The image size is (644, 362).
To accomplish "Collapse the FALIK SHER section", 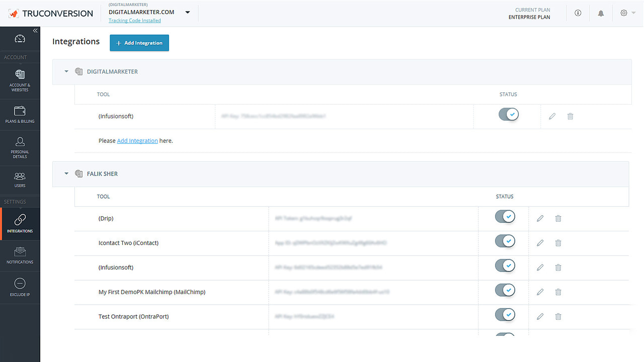I will click(x=65, y=173).
